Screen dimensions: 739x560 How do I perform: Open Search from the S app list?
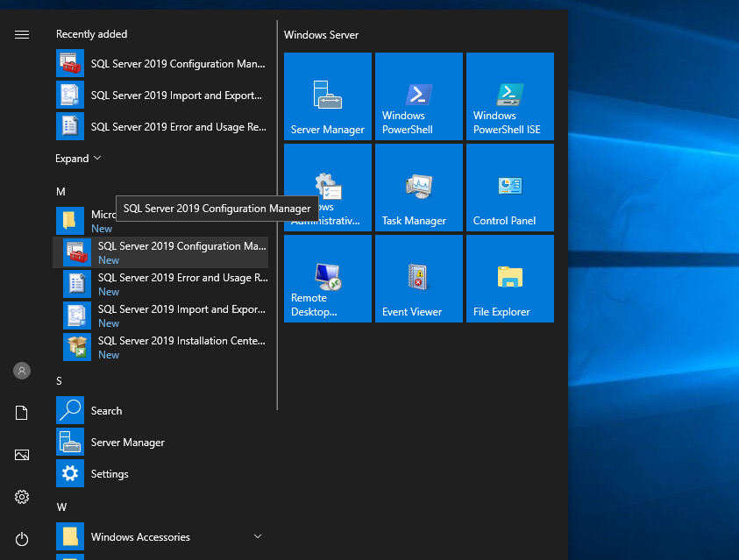point(161,411)
